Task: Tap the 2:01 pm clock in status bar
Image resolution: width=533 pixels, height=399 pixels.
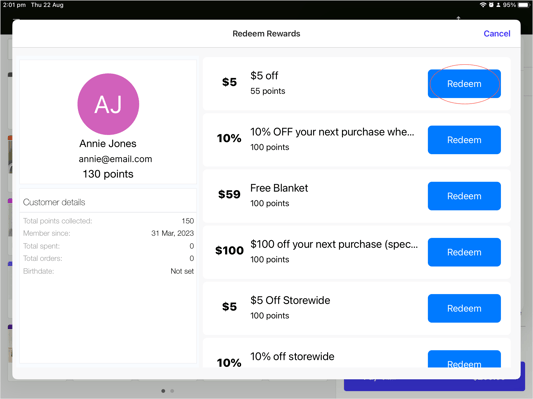Action: 14,5
